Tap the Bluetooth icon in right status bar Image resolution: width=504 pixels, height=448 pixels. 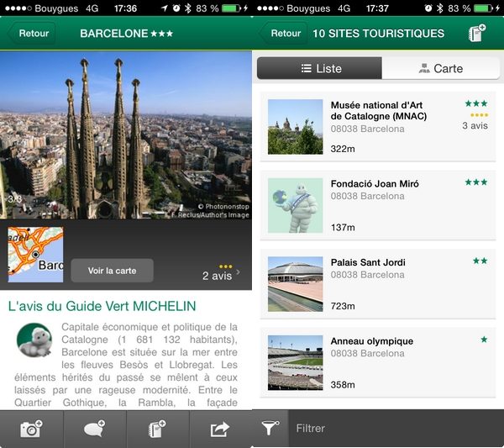440,8
